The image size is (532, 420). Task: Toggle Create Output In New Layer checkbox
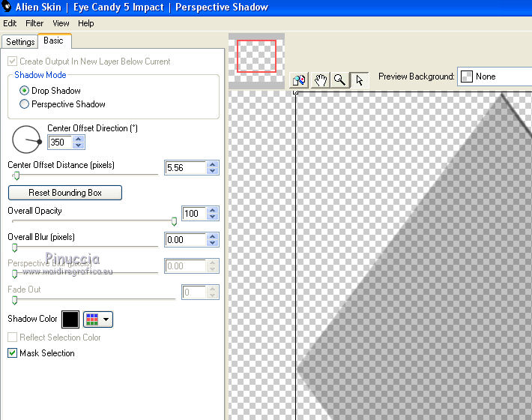(12, 61)
